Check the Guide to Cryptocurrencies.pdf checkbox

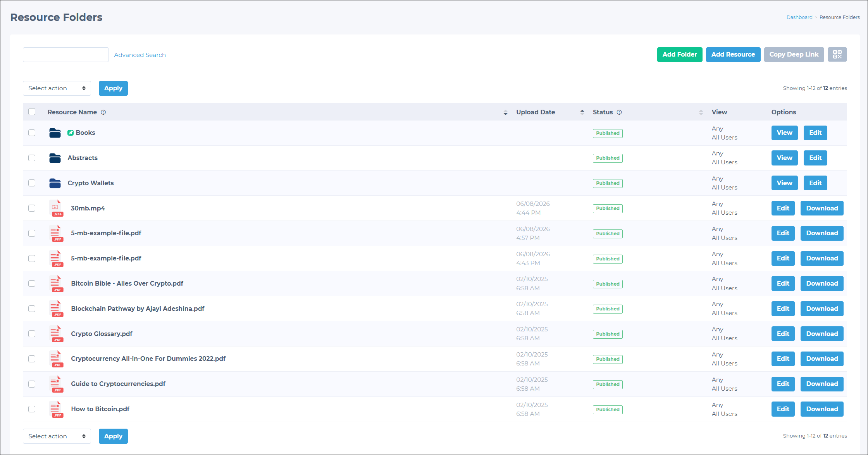[32, 384]
